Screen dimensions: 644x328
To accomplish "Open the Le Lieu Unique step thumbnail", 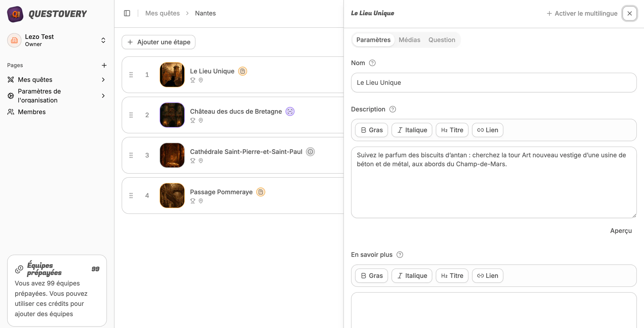I will pyautogui.click(x=172, y=75).
